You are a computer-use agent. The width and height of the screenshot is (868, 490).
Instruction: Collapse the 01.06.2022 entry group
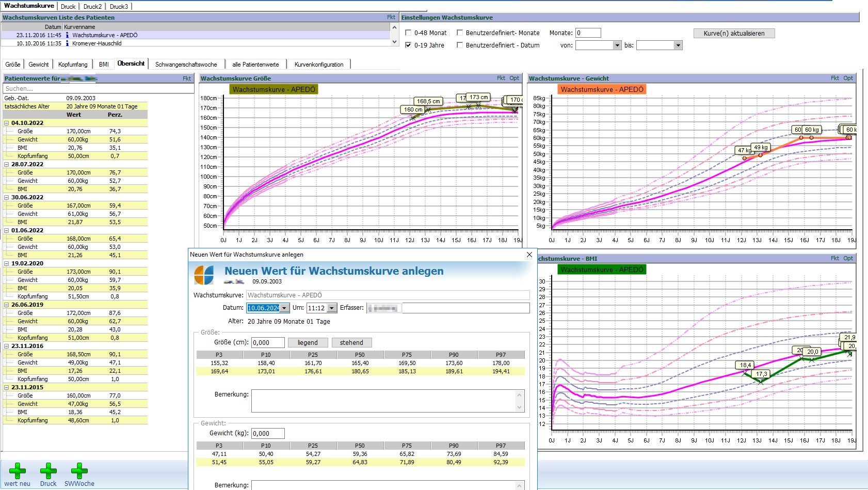[x=7, y=230]
